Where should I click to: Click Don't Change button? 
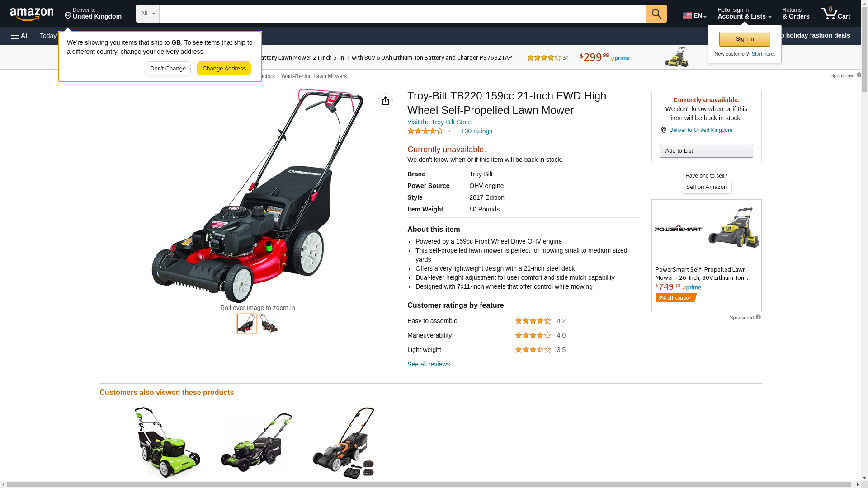pyautogui.click(x=168, y=69)
